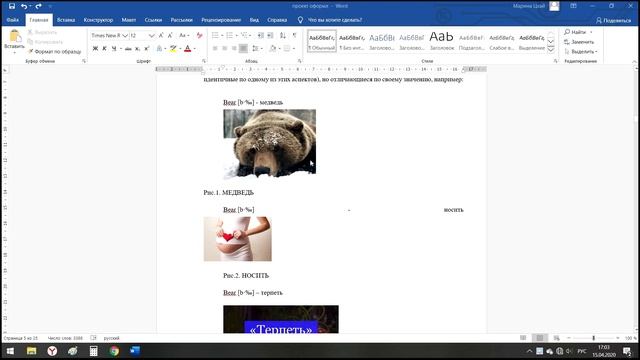The width and height of the screenshot is (640, 360).
Task: Open Windows Start menu
Action: pos(10,351)
